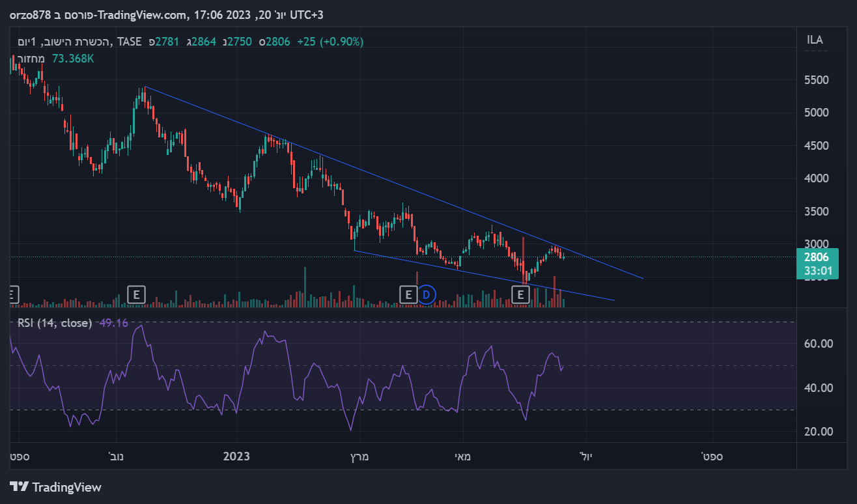Click the TASE exchange label
The width and height of the screenshot is (857, 504).
tap(129, 42)
